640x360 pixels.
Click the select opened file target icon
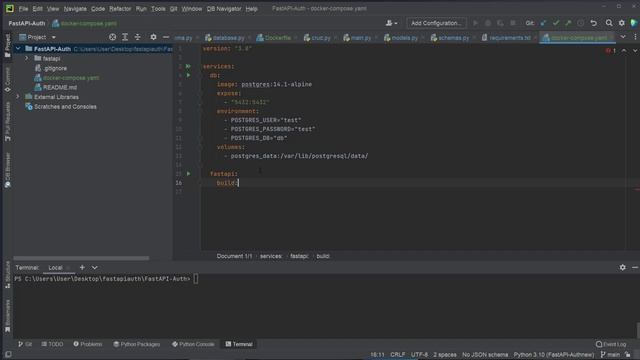coord(112,37)
